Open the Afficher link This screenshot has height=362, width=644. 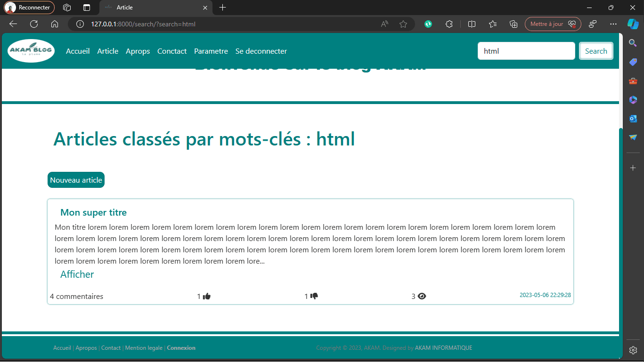click(77, 274)
